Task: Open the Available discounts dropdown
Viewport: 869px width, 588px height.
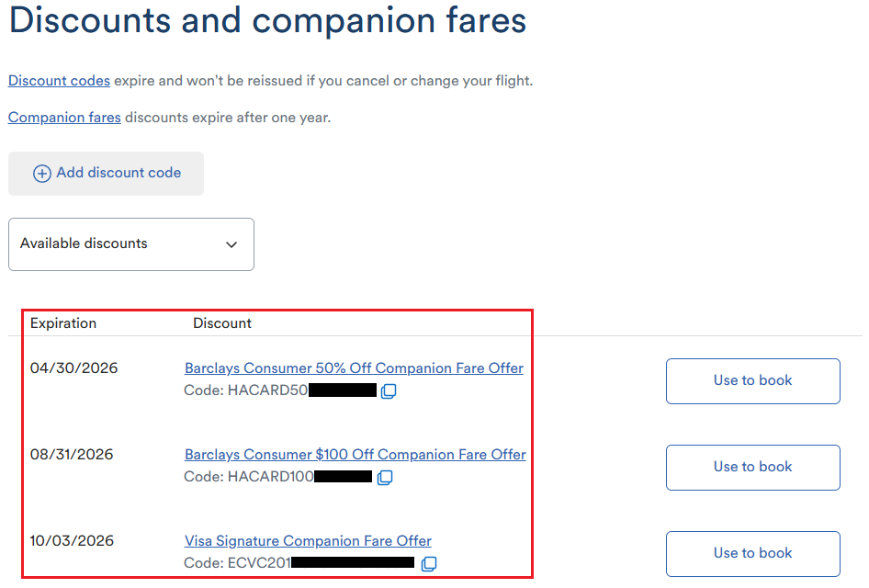Action: click(130, 244)
